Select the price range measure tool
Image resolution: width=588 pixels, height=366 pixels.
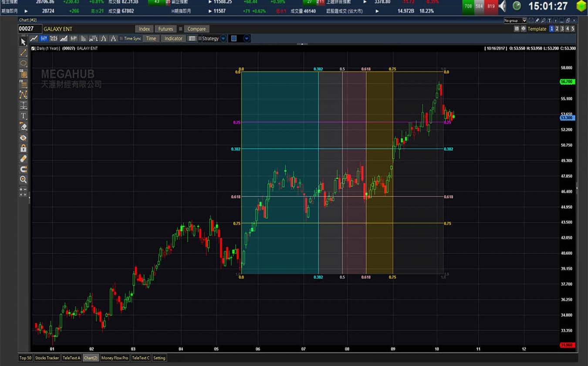(23, 105)
